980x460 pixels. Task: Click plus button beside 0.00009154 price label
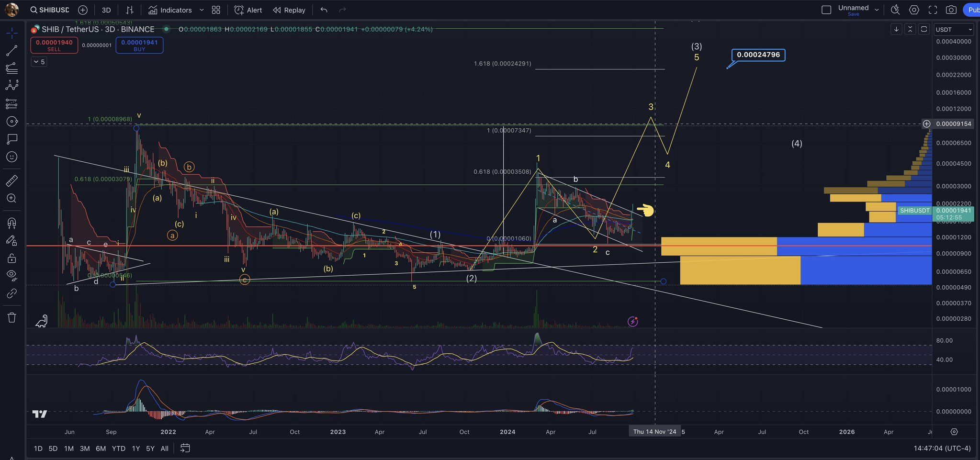927,124
